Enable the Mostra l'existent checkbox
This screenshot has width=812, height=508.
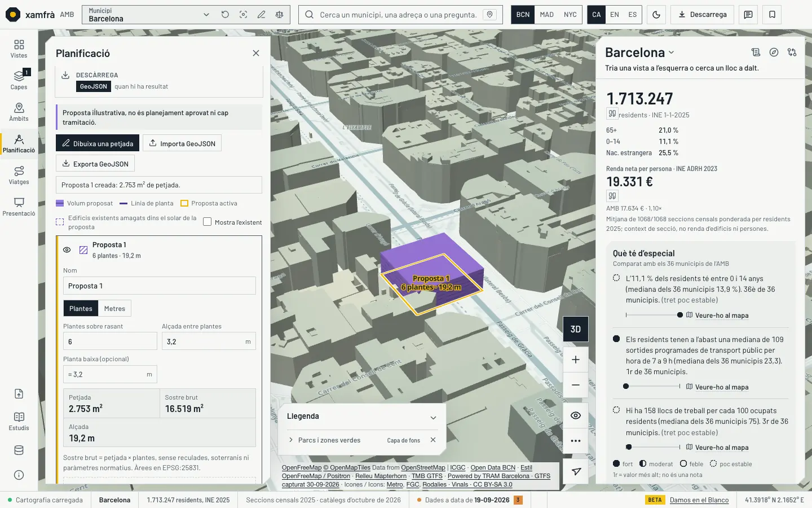pyautogui.click(x=207, y=222)
